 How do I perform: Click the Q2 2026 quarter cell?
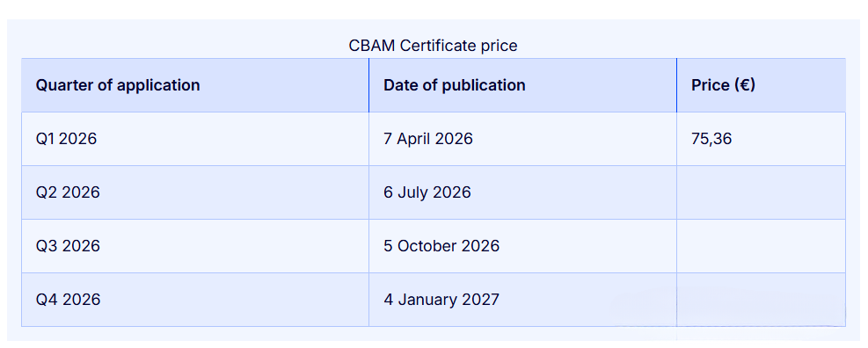(195, 192)
